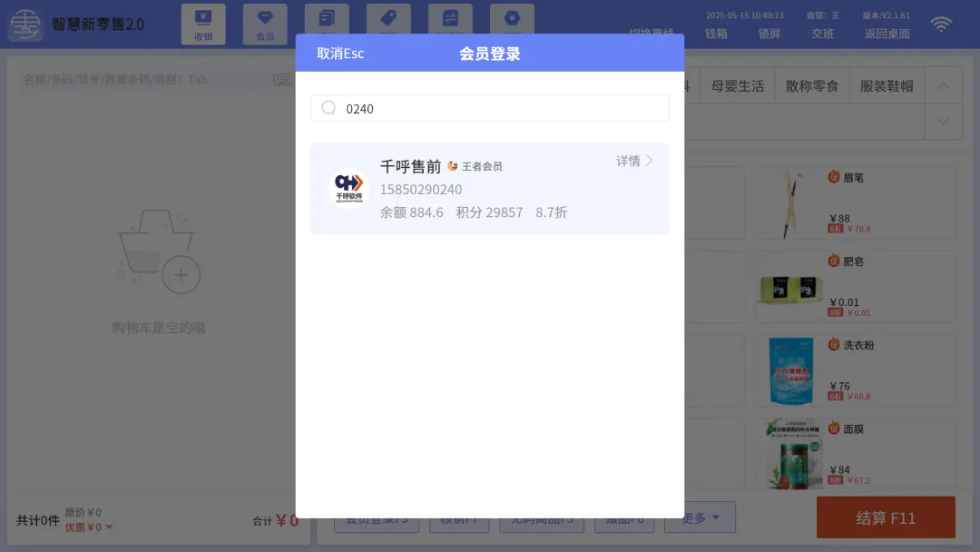Click the 王者会员 member level label
Viewport: 980px width, 552px height.
482,166
